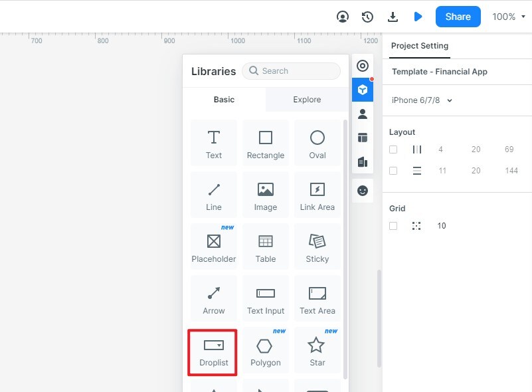The image size is (532, 392).
Task: Select the Basic tab in Libraries
Action: [x=224, y=99]
